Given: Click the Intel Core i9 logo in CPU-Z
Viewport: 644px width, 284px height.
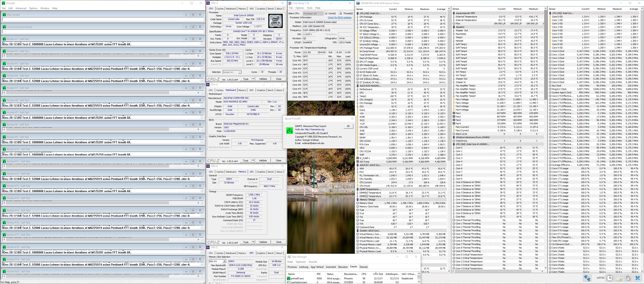Looking at the screenshot, I should pos(275,21).
